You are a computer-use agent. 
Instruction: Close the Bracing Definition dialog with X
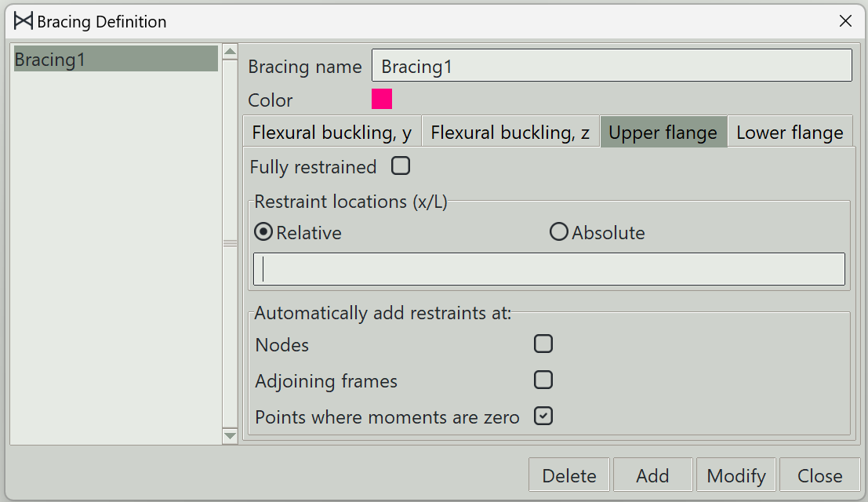click(845, 21)
